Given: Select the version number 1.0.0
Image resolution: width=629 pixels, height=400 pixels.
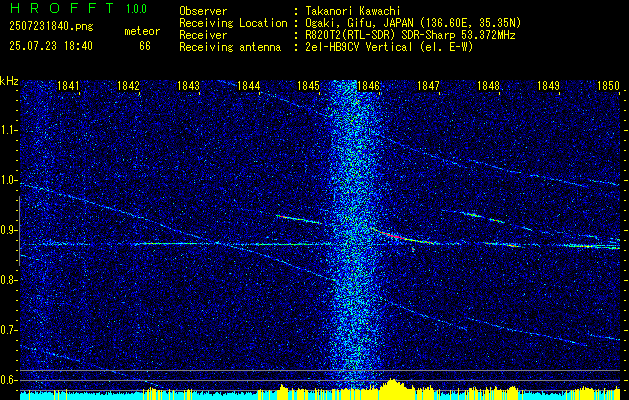Looking at the screenshot, I should [x=136, y=9].
